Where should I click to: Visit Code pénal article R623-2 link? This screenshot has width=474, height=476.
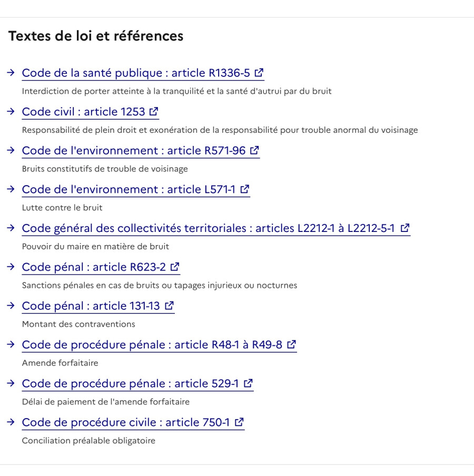pos(101,267)
